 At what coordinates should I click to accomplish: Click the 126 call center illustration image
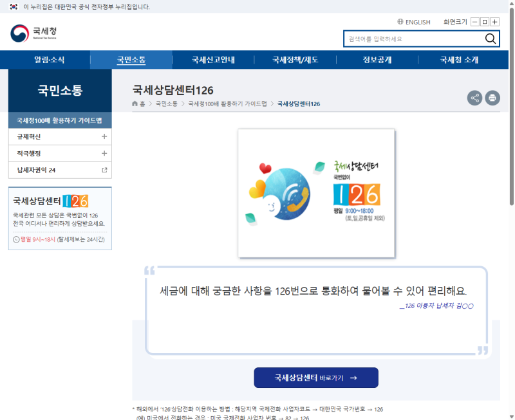click(x=316, y=193)
